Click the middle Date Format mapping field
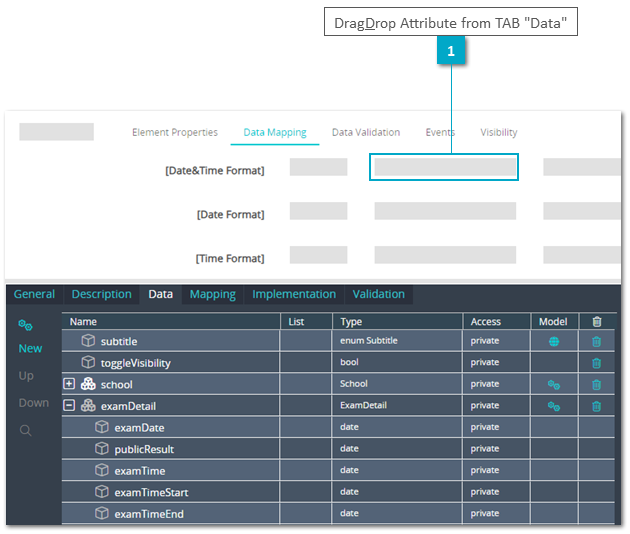The image size is (630, 534). [445, 211]
